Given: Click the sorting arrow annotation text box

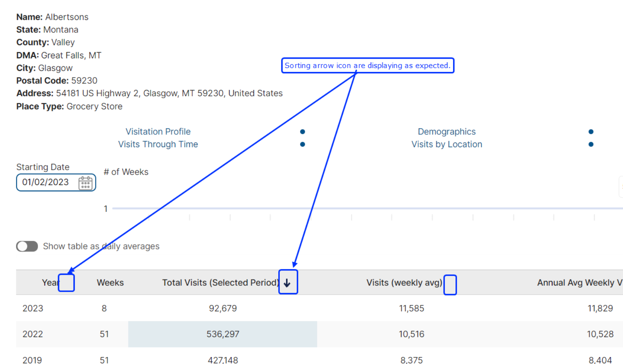Looking at the screenshot, I should [367, 65].
